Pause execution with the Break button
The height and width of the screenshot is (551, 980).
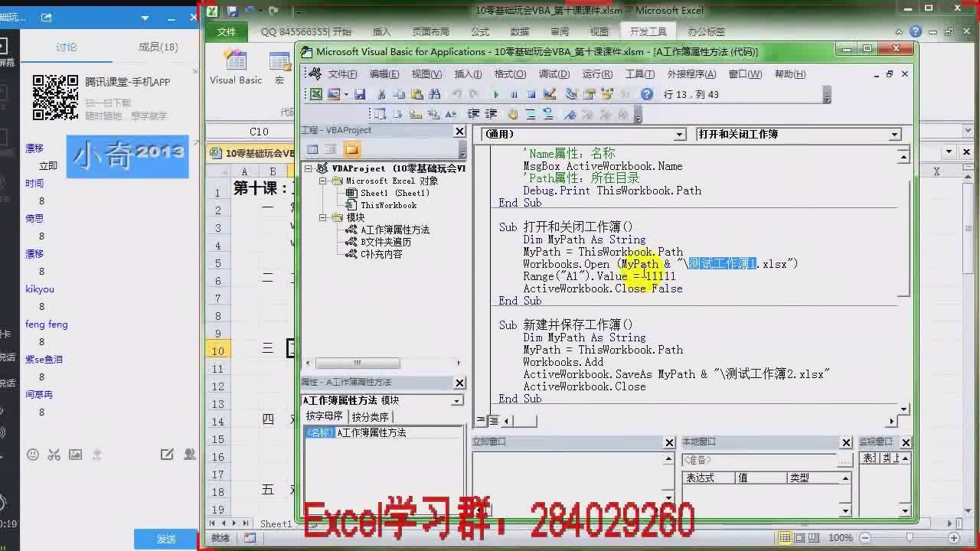click(x=514, y=94)
